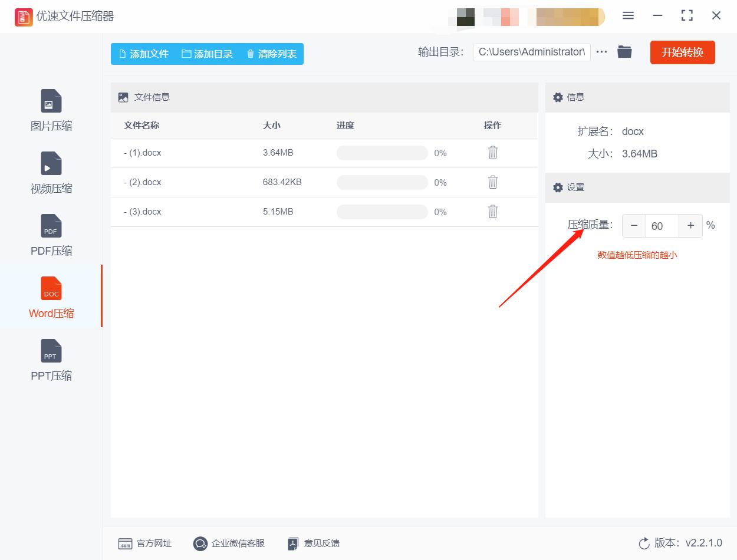This screenshot has height=560, width=737.
Task: Click the Word压缩 DOC icon
Action: [51, 288]
